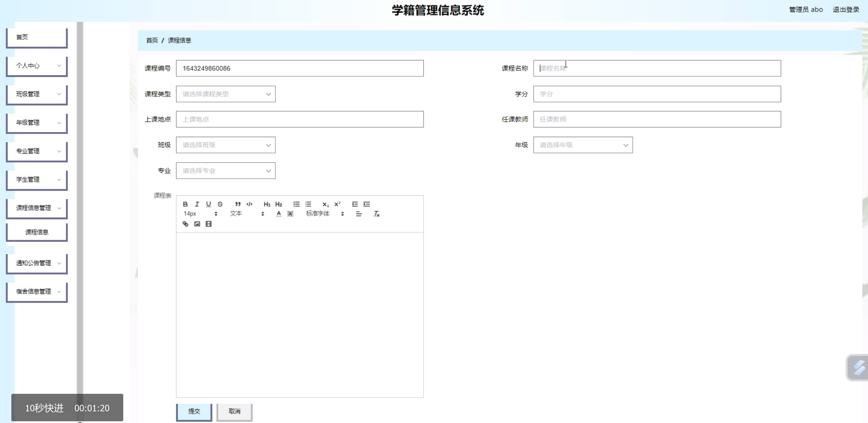Screen dimensions: 868x423
Task: Insert a code block in the editor
Action: 250,204
